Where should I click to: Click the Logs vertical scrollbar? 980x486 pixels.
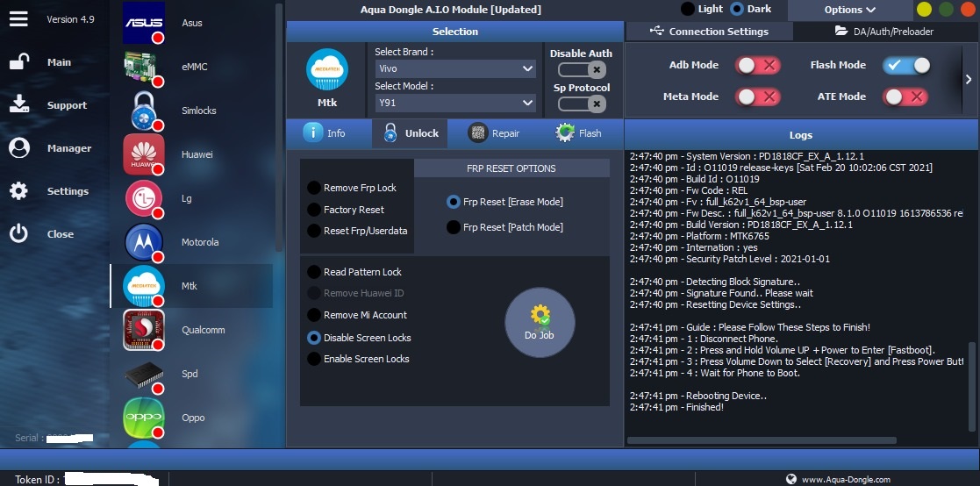pyautogui.click(x=971, y=386)
